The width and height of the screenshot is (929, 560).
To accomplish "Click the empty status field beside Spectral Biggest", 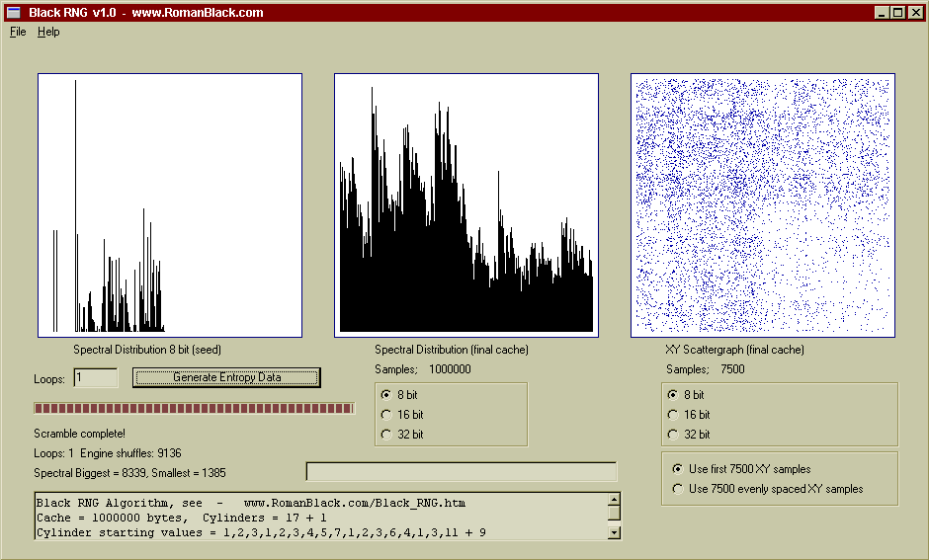I will 462,472.
